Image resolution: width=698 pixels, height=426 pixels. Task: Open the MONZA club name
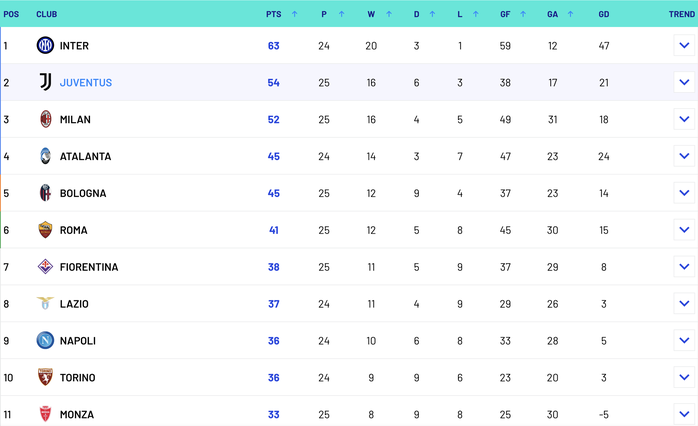[x=77, y=414]
